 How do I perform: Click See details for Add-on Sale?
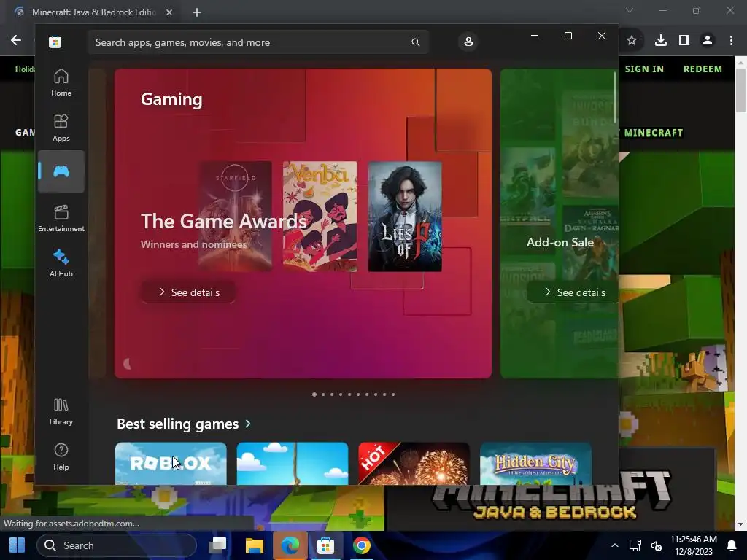point(573,292)
